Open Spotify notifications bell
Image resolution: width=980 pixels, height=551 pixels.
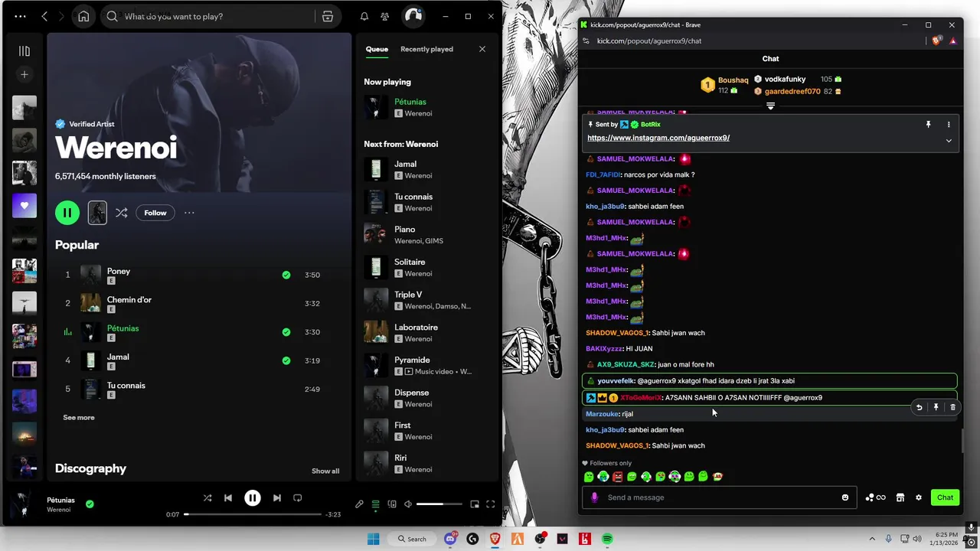tap(364, 16)
